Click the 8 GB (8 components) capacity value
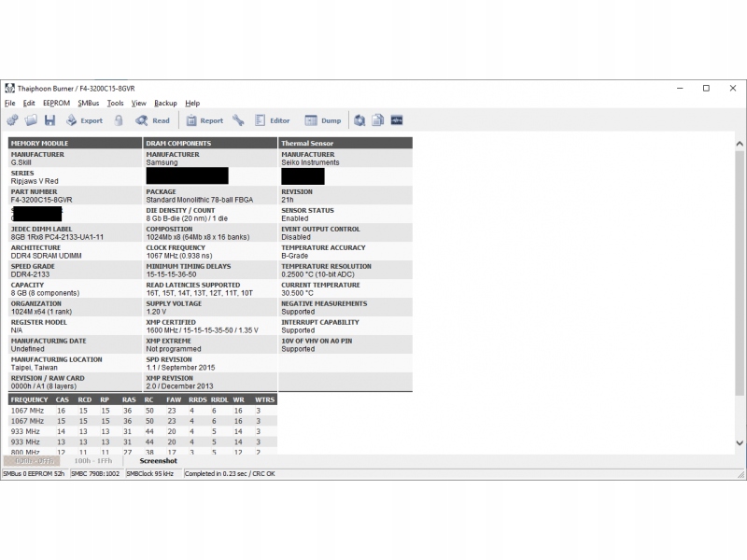This screenshot has width=747, height=560. (x=45, y=293)
